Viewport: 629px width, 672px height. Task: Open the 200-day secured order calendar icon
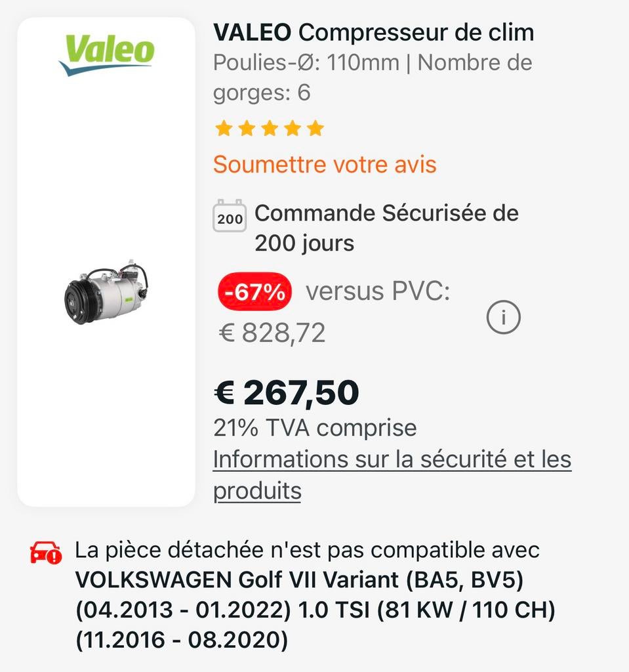(230, 216)
